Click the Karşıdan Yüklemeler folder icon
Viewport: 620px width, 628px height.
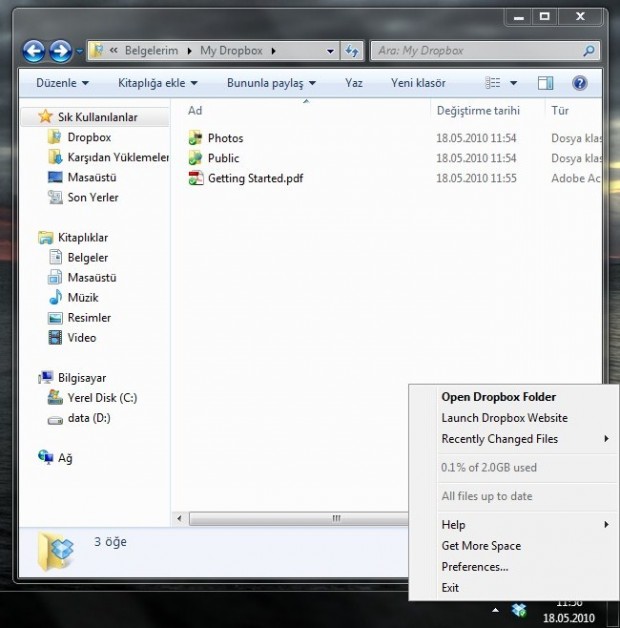click(x=55, y=157)
